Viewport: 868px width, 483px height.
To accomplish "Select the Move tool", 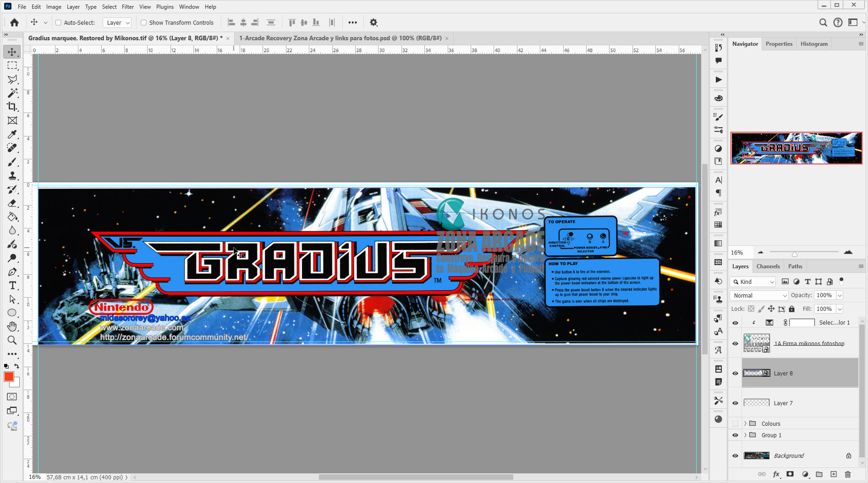I will tap(12, 52).
